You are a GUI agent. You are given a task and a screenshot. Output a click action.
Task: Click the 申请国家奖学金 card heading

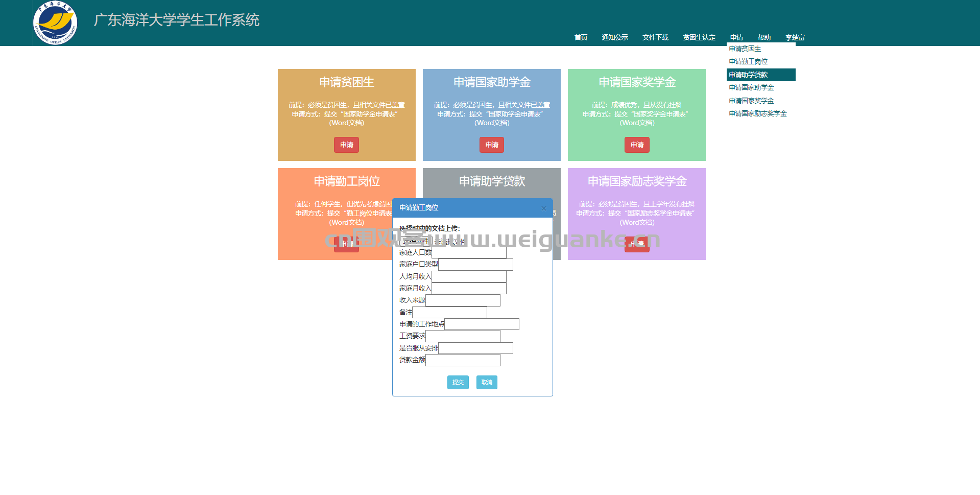[x=637, y=82]
